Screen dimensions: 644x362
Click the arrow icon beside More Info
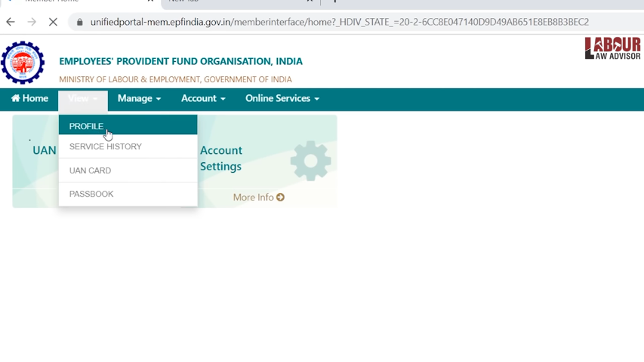click(281, 198)
